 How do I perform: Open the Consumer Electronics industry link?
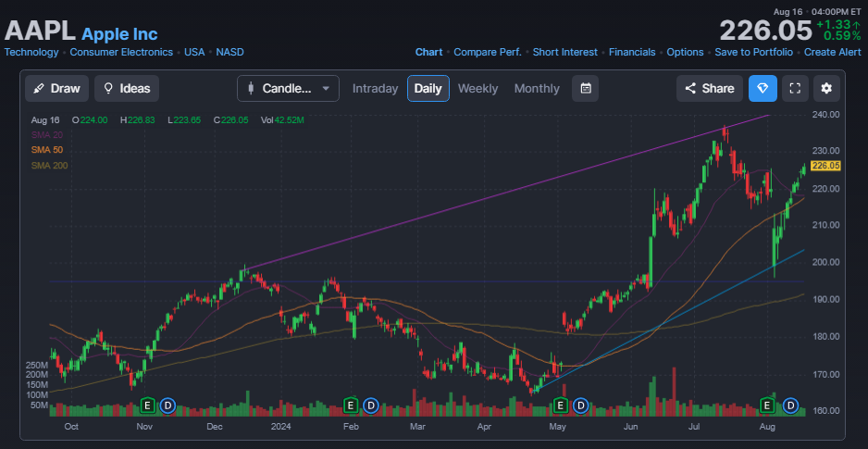tap(121, 52)
